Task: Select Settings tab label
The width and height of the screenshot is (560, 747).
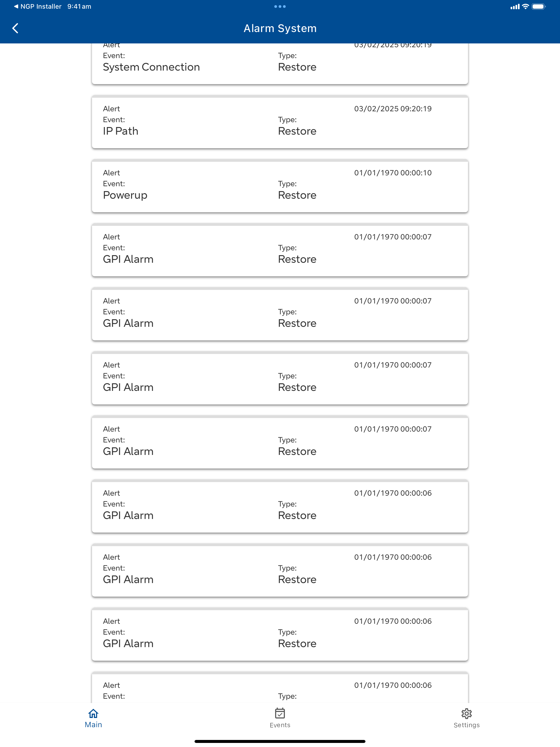Action: 466,725
